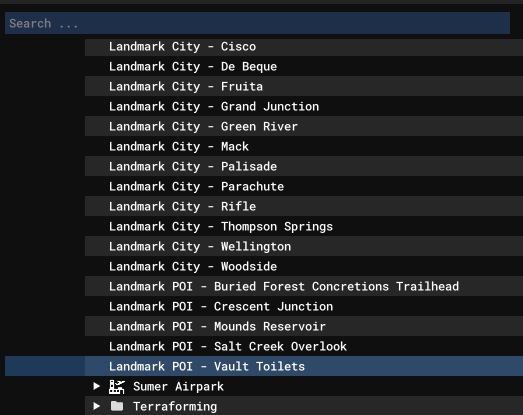Select Landmark City - De Beque
The width and height of the screenshot is (523, 415).
[304, 66]
